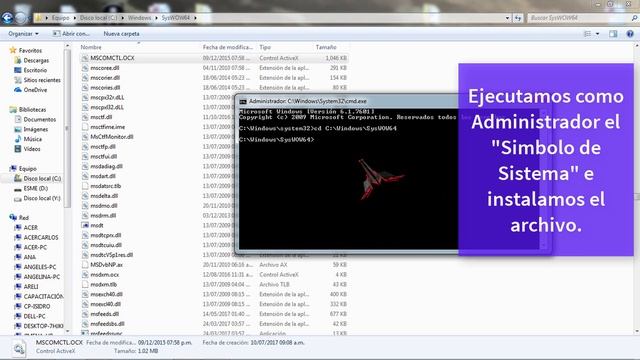
Task: Open the OneDrive cloud icon entry
Action: [18, 90]
